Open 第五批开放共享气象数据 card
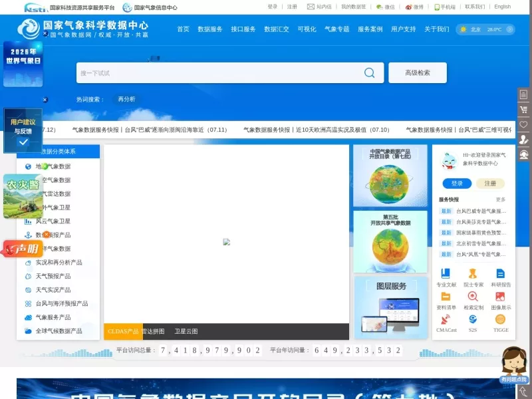Image resolution: width=532 pixels, height=399 pixels. point(390,241)
